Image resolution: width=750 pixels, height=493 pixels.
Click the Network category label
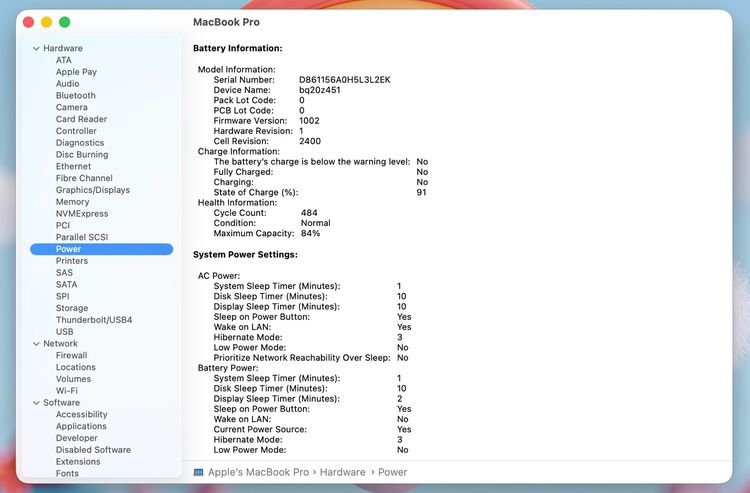pyautogui.click(x=60, y=344)
